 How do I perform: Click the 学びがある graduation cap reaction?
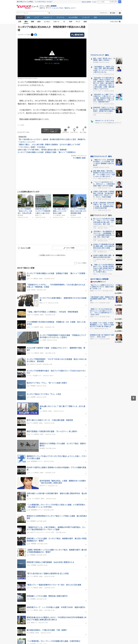[66, 130]
